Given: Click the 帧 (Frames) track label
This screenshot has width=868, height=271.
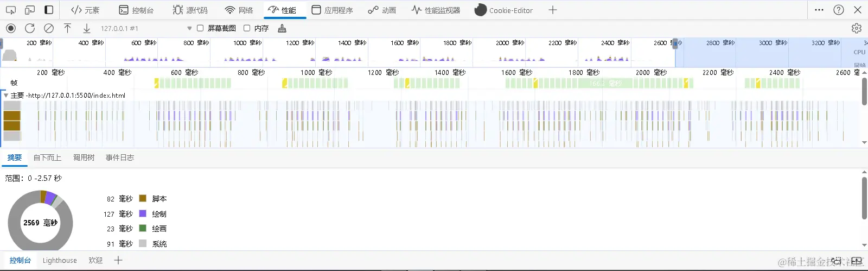Looking at the screenshot, I should [x=14, y=83].
